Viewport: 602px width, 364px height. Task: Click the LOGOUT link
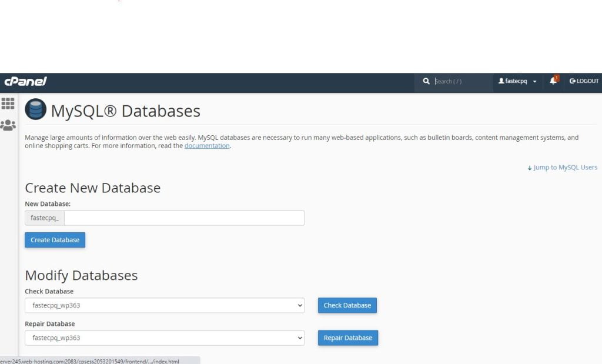click(584, 81)
